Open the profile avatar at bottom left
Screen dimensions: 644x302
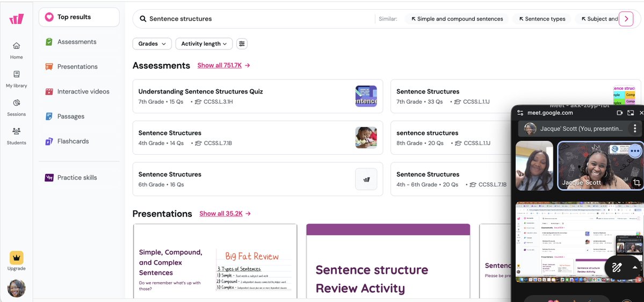[x=17, y=289]
